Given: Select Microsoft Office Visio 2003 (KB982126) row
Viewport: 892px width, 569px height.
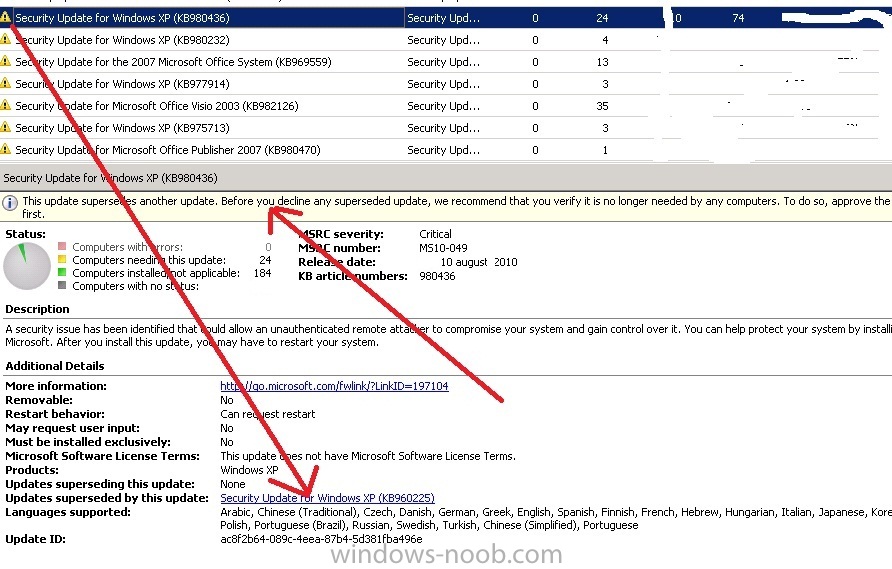Looking at the screenshot, I should click(446, 106).
